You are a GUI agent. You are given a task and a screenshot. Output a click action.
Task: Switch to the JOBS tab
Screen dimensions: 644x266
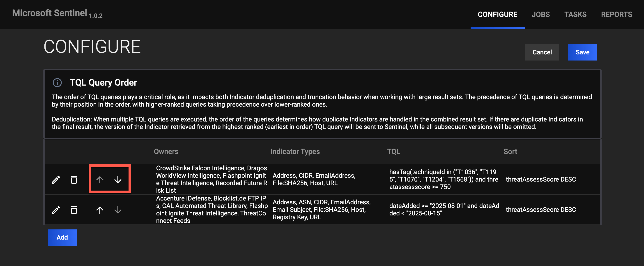[541, 14]
